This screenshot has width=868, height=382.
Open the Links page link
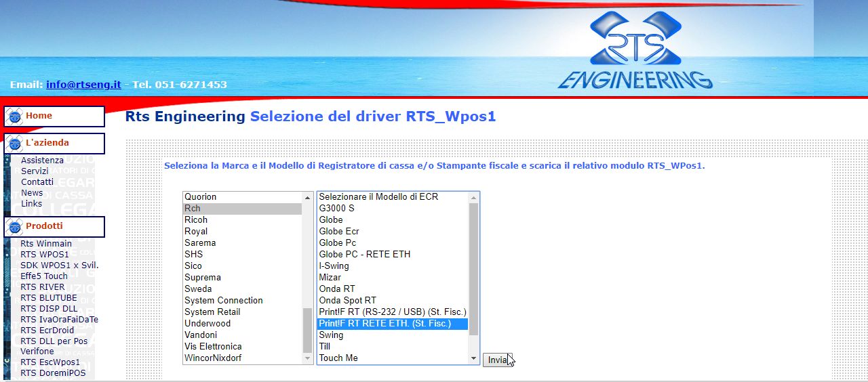tap(31, 204)
